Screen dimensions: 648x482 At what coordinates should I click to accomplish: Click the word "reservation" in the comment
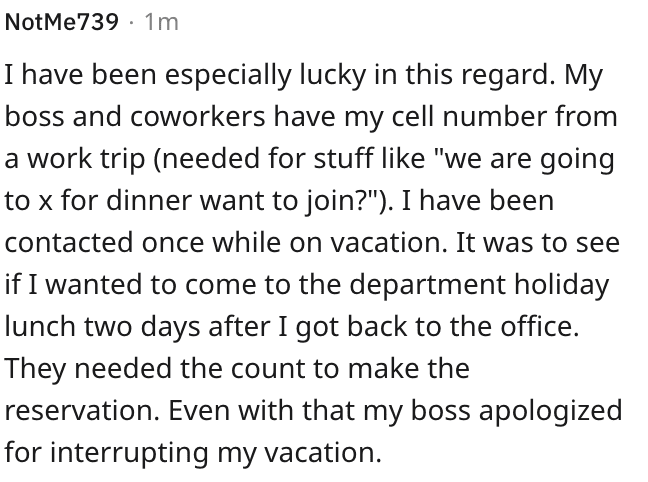(x=82, y=410)
